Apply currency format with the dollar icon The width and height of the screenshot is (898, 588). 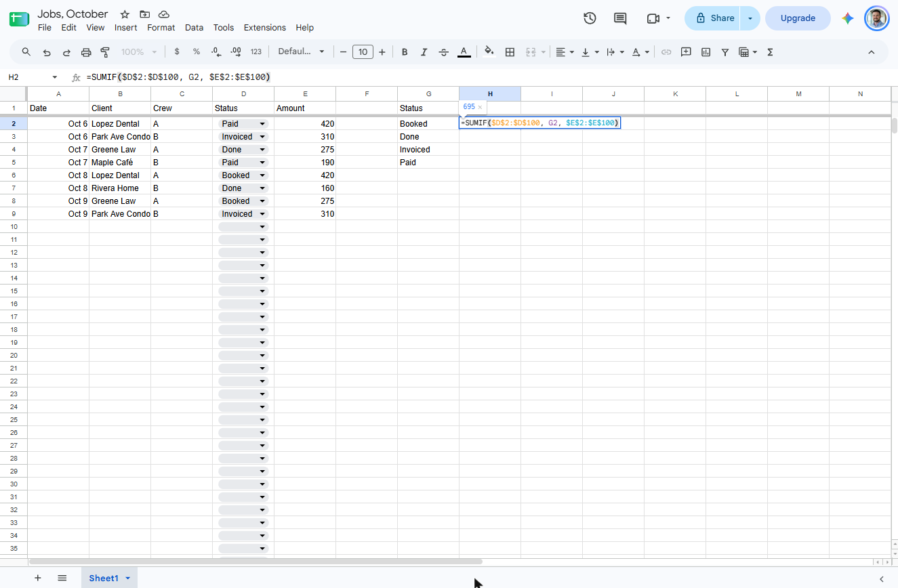(x=177, y=52)
